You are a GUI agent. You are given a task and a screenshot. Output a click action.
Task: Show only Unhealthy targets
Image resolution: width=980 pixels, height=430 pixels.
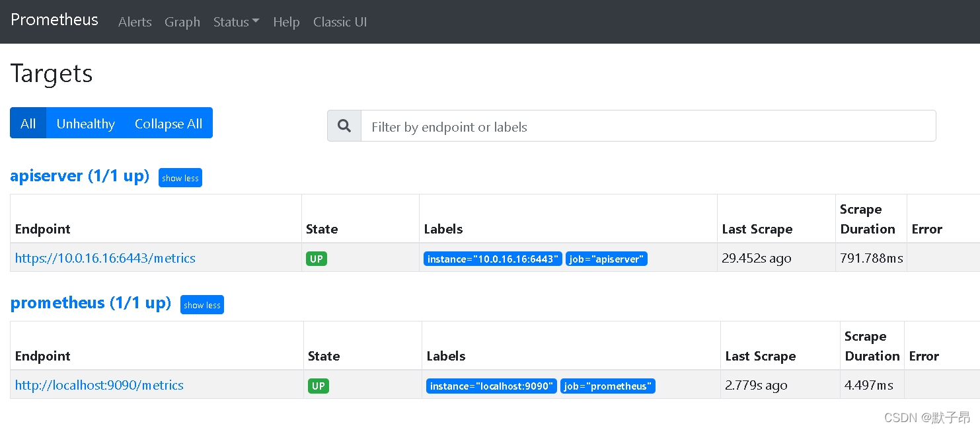click(85, 123)
